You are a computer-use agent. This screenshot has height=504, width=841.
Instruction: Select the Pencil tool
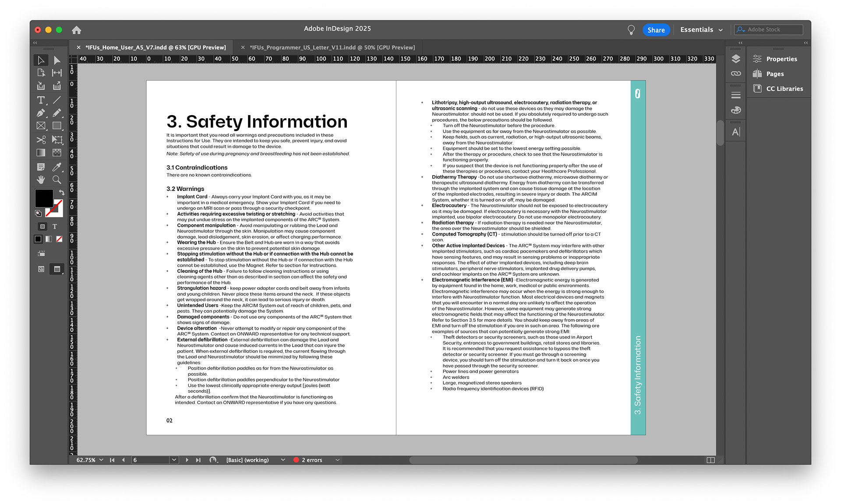tap(57, 113)
